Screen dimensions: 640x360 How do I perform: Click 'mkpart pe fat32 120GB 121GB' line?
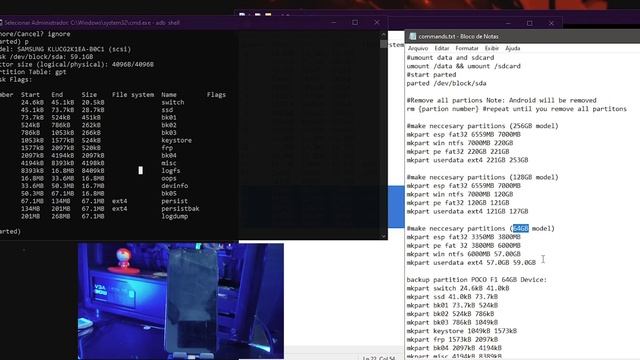[458, 203]
